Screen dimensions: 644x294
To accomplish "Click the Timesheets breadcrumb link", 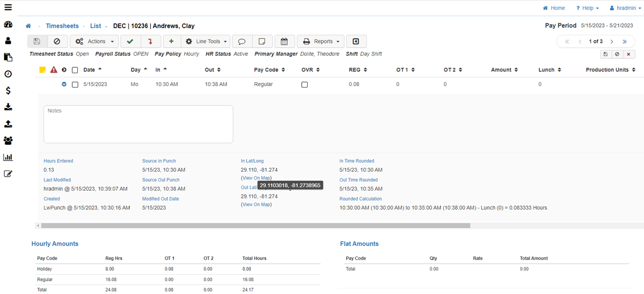I will pyautogui.click(x=62, y=26).
